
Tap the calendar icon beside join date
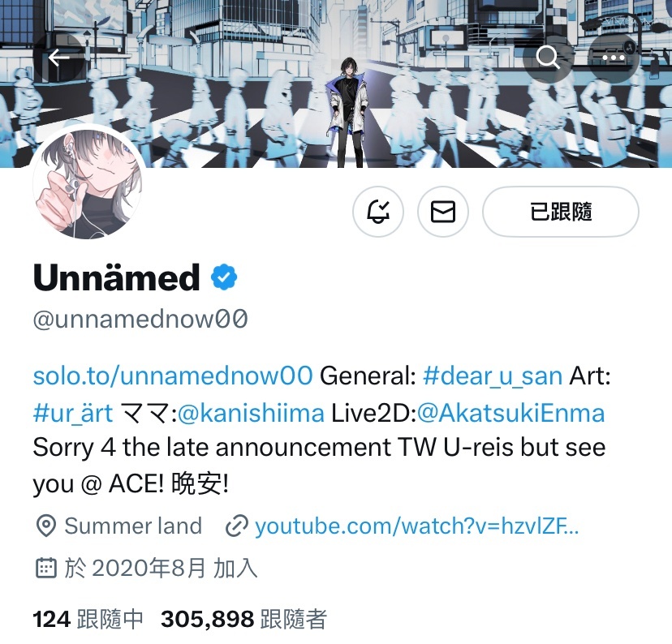(45, 569)
